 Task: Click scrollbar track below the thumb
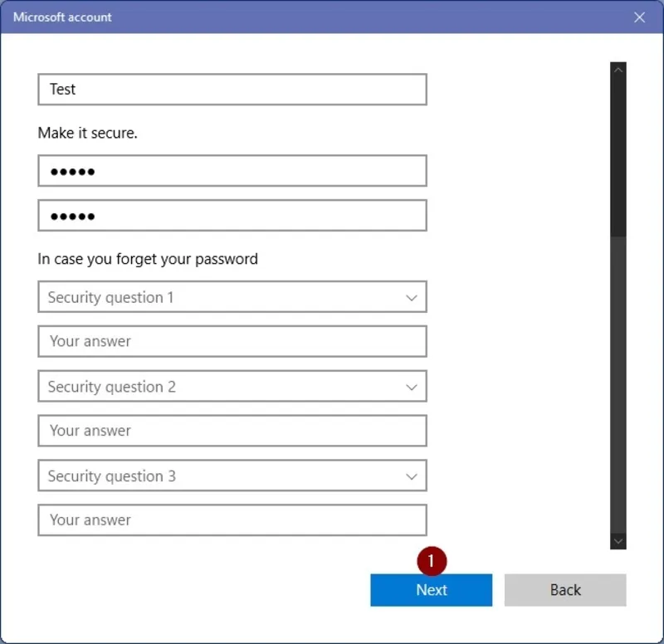click(618, 382)
